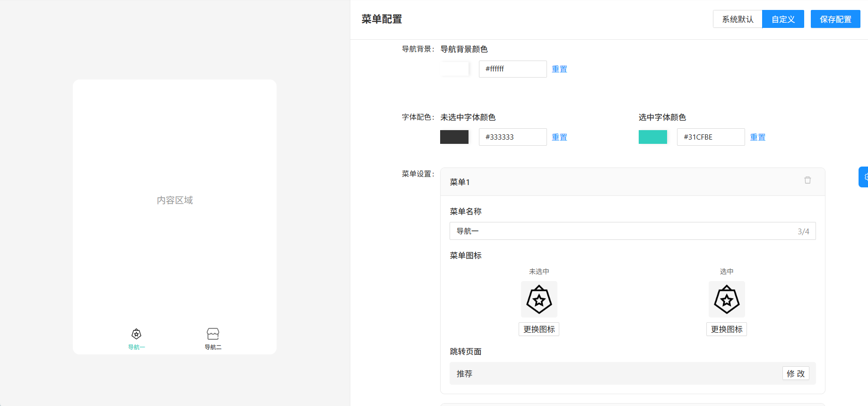This screenshot has height=406, width=868.
Task: Click the #ffffff hex input field
Action: tap(513, 69)
